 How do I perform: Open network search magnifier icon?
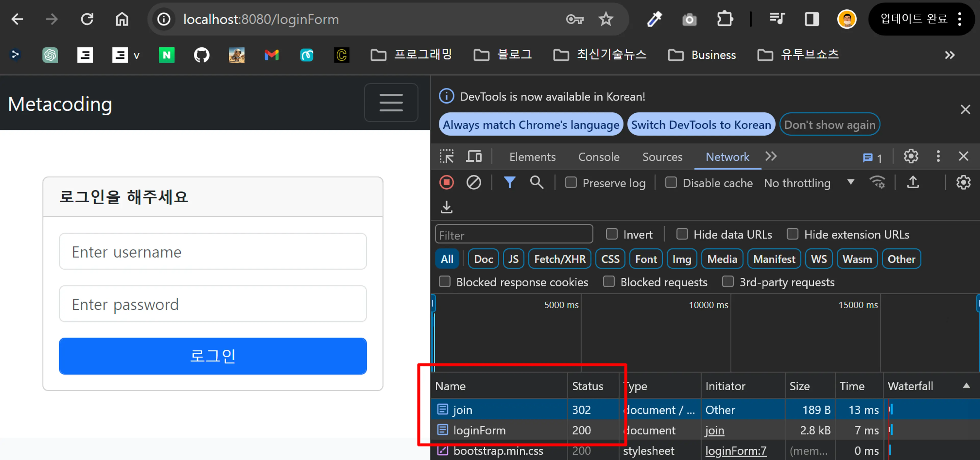pyautogui.click(x=536, y=182)
